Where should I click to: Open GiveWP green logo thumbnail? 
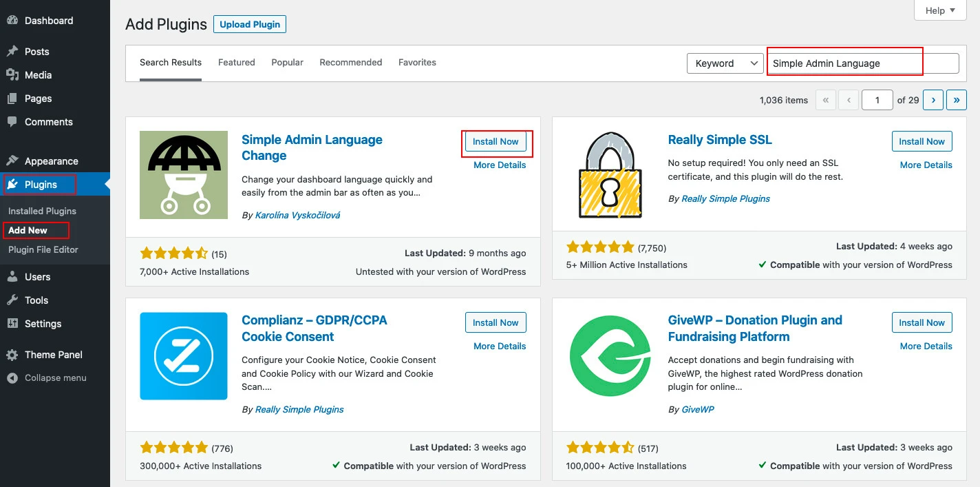coord(610,356)
